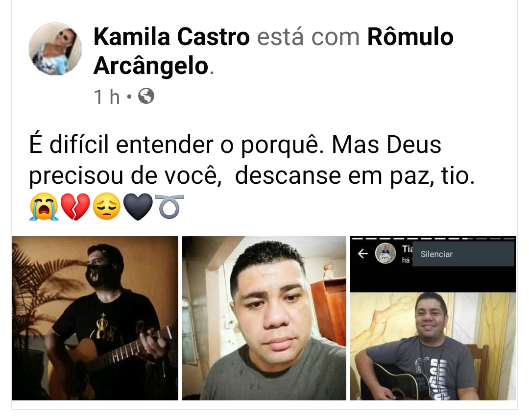Open the story screenshot photo with guitar

(x=433, y=319)
